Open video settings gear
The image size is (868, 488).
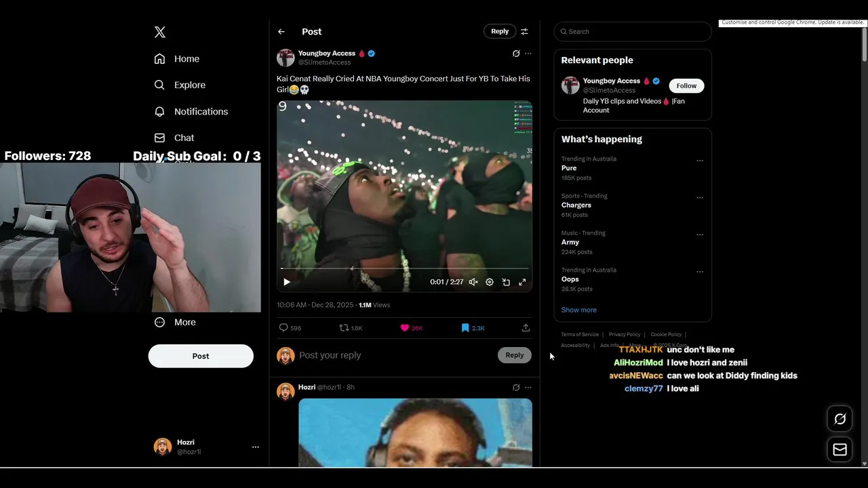pos(490,282)
